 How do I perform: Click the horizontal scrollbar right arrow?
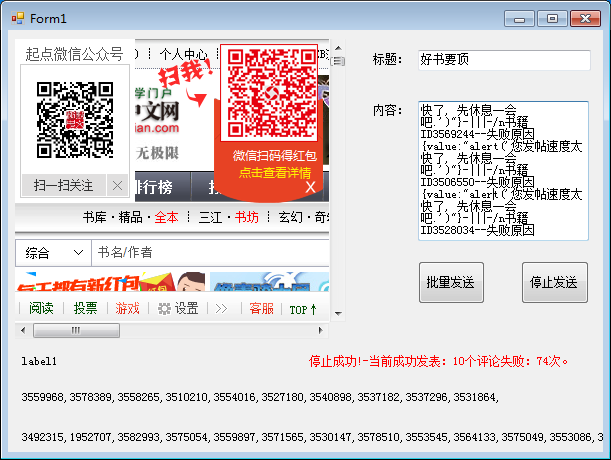[321, 331]
